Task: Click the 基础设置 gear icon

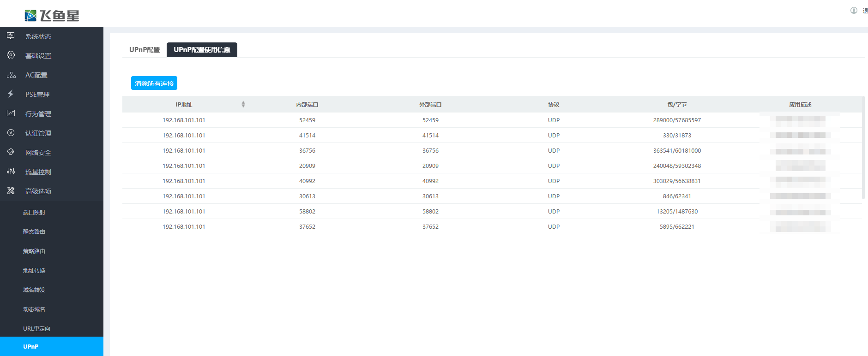Action: click(11, 55)
